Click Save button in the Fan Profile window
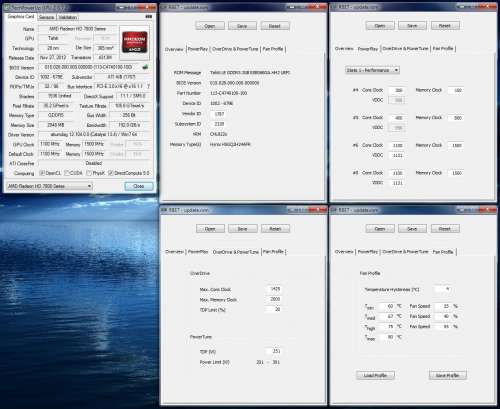Image resolution: width=500 pixels, height=409 pixels. [x=412, y=229]
